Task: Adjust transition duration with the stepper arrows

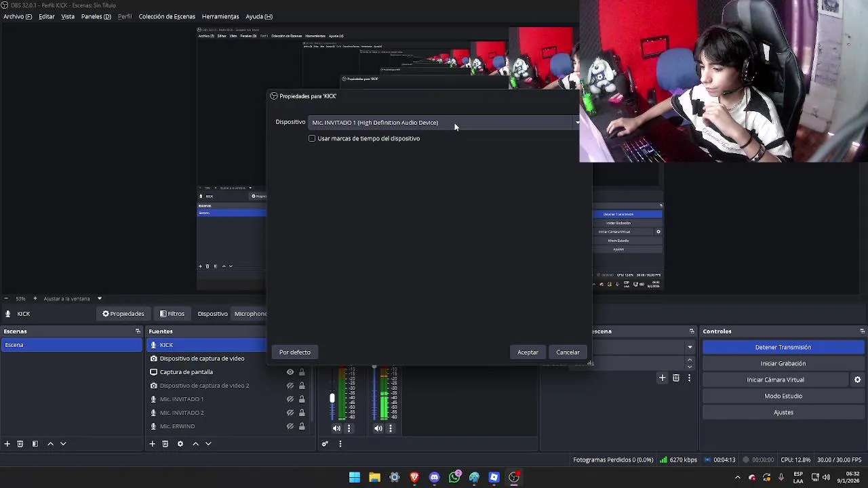Action: click(690, 363)
